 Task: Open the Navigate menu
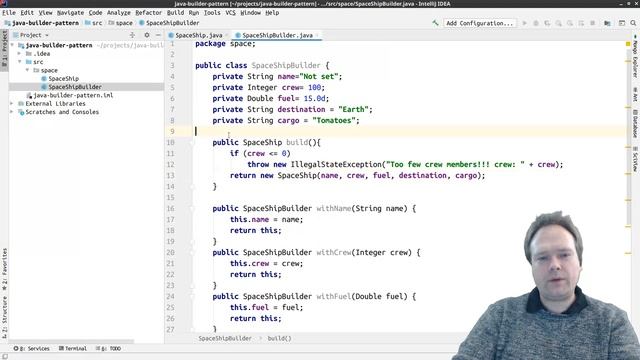(x=70, y=13)
